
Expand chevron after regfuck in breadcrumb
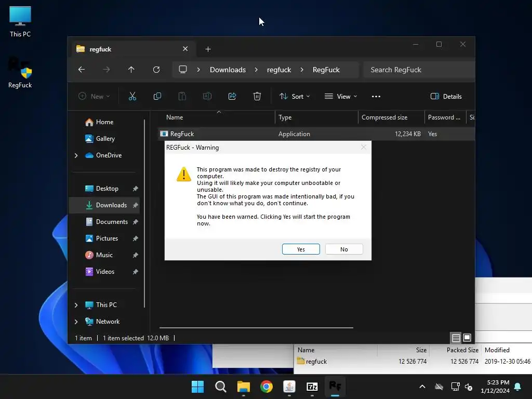[x=302, y=70]
